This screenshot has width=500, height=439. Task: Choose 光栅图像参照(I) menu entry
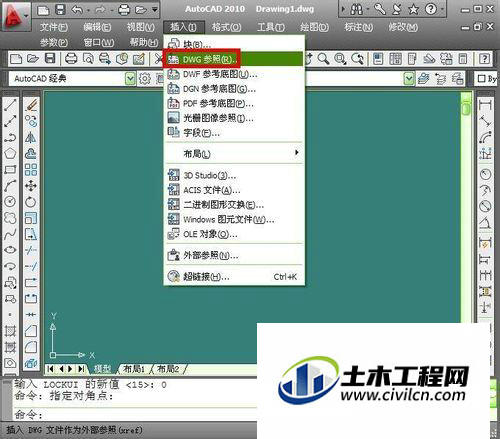tap(234, 118)
